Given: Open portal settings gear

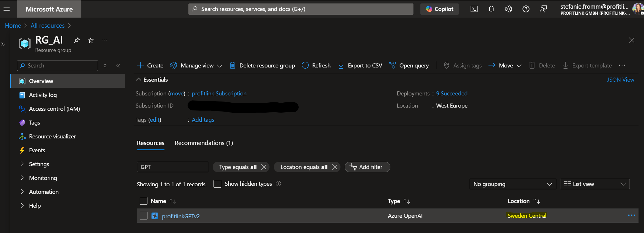Looking at the screenshot, I should pyautogui.click(x=508, y=9).
